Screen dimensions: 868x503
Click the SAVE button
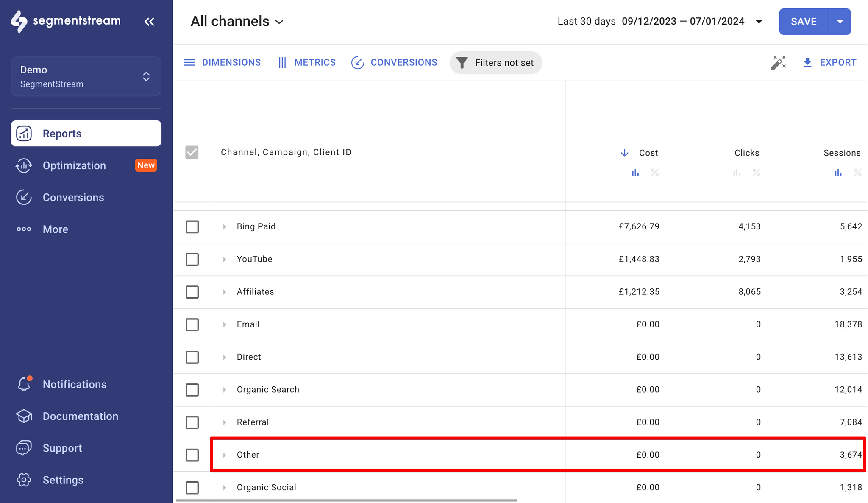pos(804,22)
